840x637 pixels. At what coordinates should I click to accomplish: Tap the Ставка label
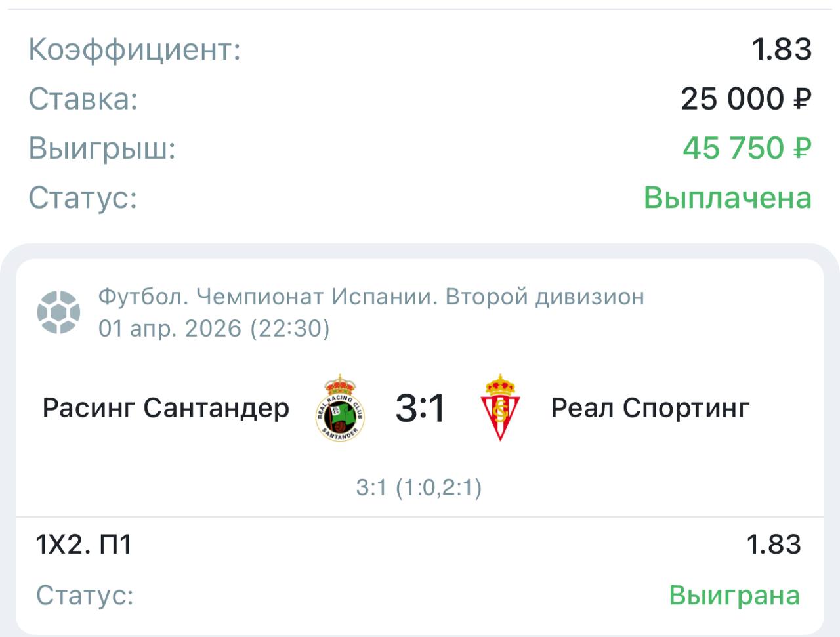[83, 99]
